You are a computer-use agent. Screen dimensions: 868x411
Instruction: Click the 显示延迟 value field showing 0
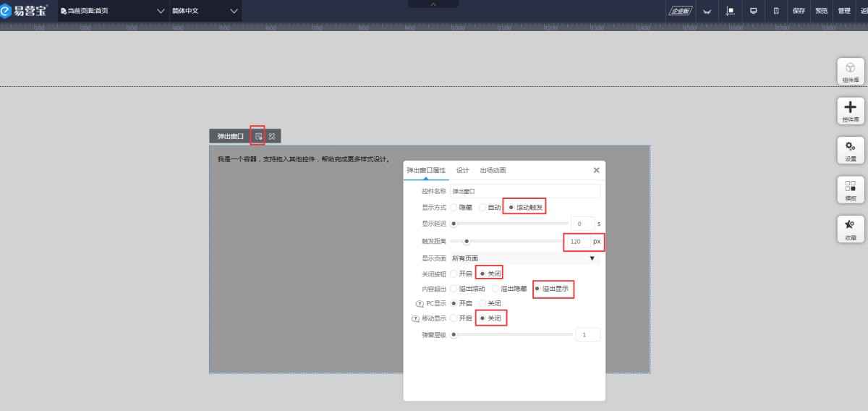[x=582, y=224]
